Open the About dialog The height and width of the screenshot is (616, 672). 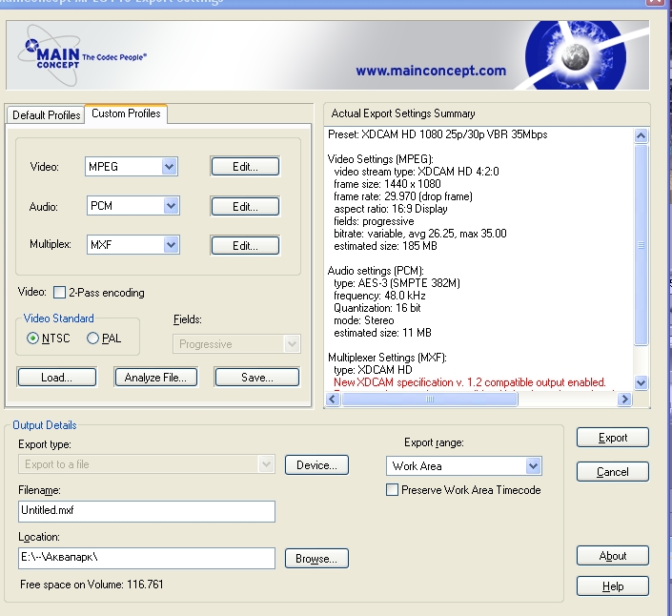coord(613,556)
